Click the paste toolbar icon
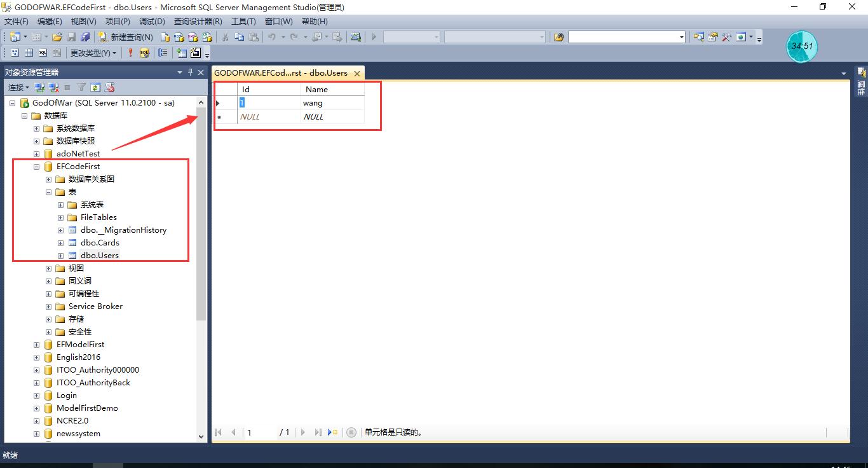Screen dimensions: 868x468 [x=254, y=37]
